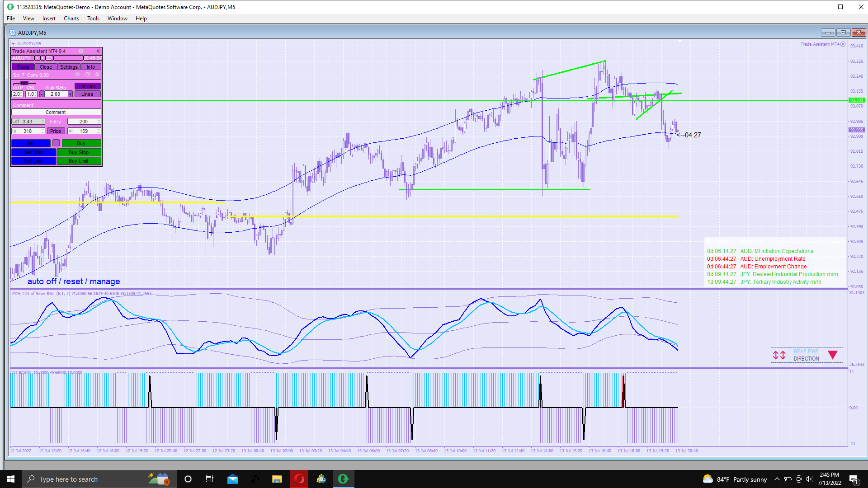Click the Lot calc button

point(87,86)
